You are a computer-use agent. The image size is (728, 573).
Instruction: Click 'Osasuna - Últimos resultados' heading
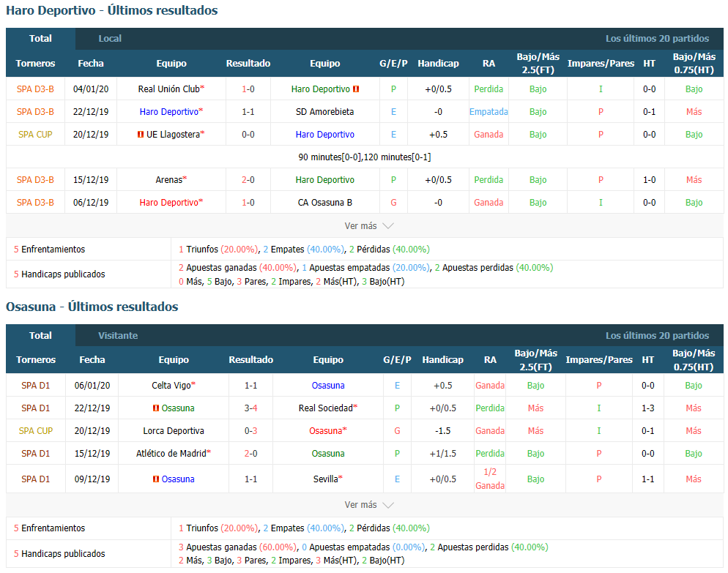pyautogui.click(x=92, y=307)
